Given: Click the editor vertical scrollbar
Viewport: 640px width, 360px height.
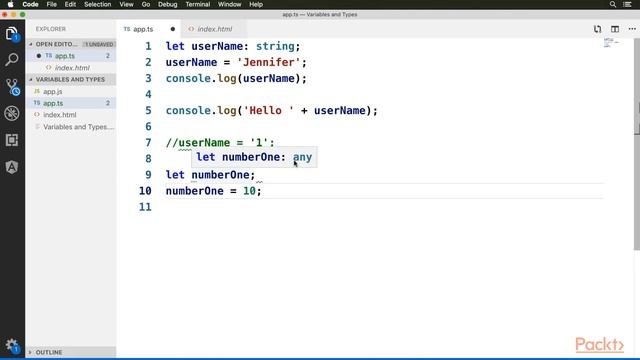Looking at the screenshot, I should [637, 144].
